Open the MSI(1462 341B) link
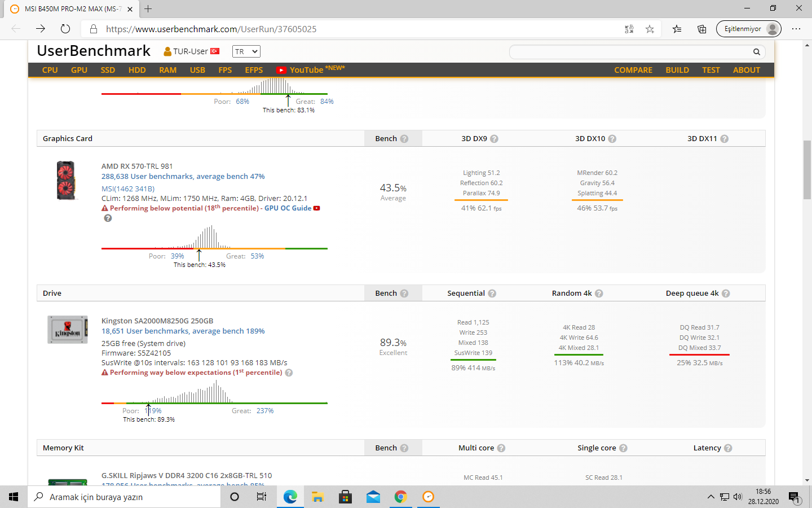 128,189
